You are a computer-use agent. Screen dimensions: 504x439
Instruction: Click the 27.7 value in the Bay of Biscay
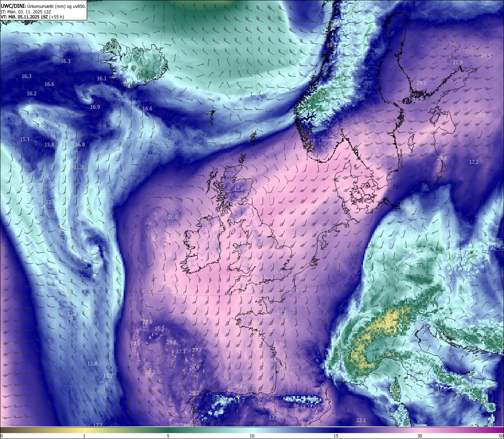tap(196, 350)
